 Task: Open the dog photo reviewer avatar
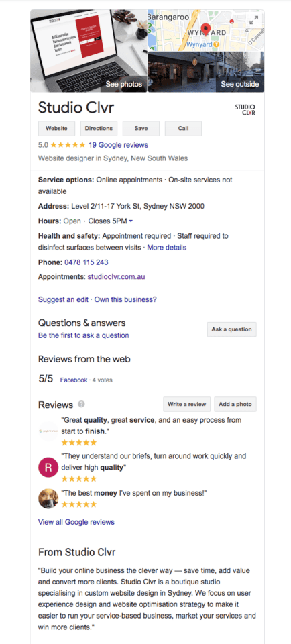pos(48,498)
